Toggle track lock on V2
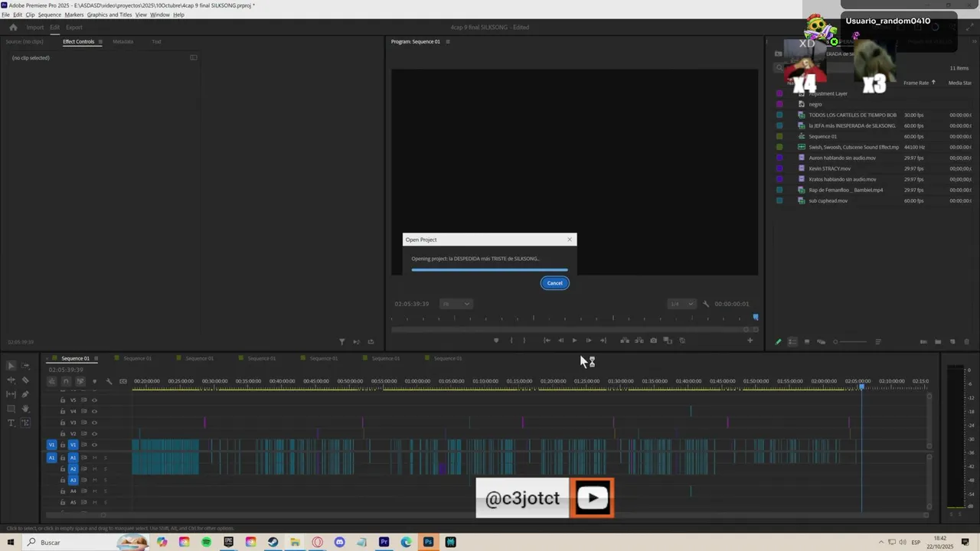Screen dimensions: 980x551 [64, 434]
